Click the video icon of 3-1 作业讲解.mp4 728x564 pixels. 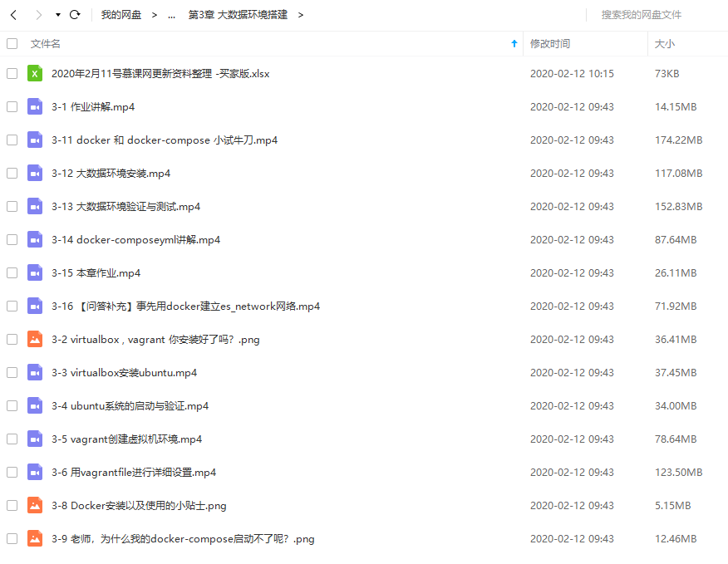35,107
